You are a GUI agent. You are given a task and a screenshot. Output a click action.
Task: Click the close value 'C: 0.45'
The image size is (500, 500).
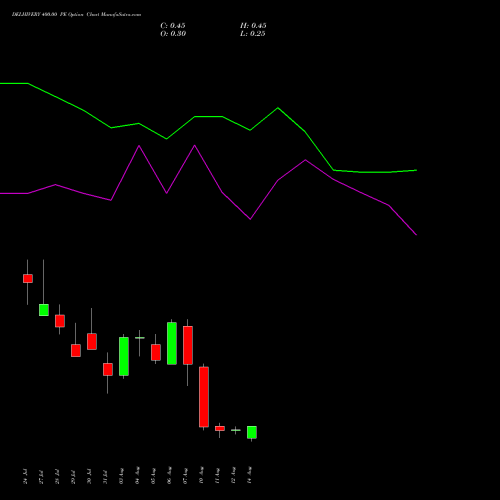point(173,26)
